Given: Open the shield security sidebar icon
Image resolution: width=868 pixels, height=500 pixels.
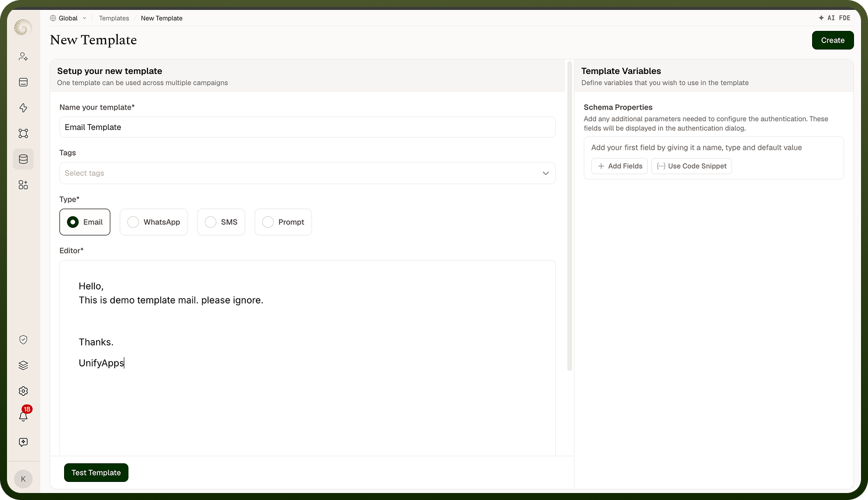Looking at the screenshot, I should [23, 340].
